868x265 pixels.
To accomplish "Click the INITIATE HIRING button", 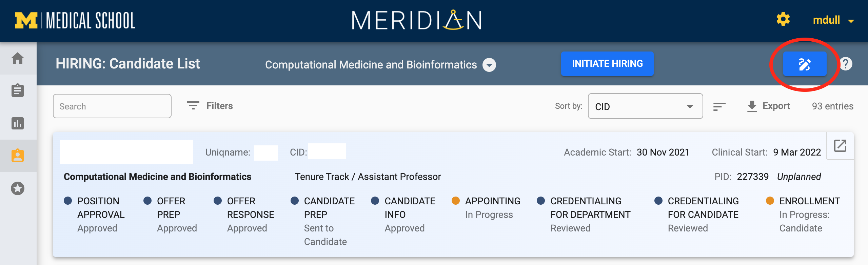I will pos(607,64).
